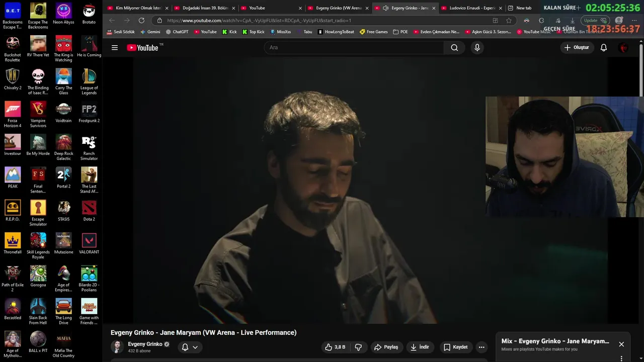644x362 pixels.
Task: Launch The Binding of Isaac shortcut
Action: tap(38, 82)
